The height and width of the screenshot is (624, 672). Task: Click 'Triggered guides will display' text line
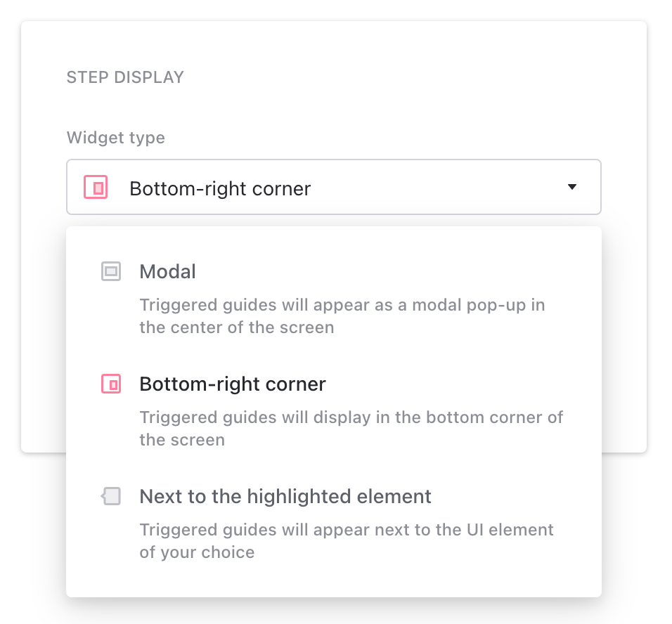[351, 417]
